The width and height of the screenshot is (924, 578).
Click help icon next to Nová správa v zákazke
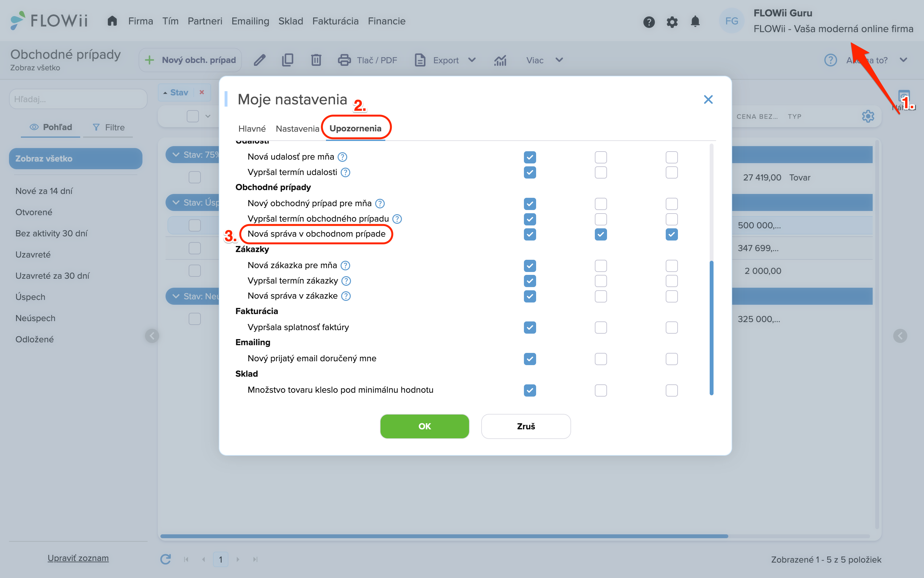coord(346,296)
